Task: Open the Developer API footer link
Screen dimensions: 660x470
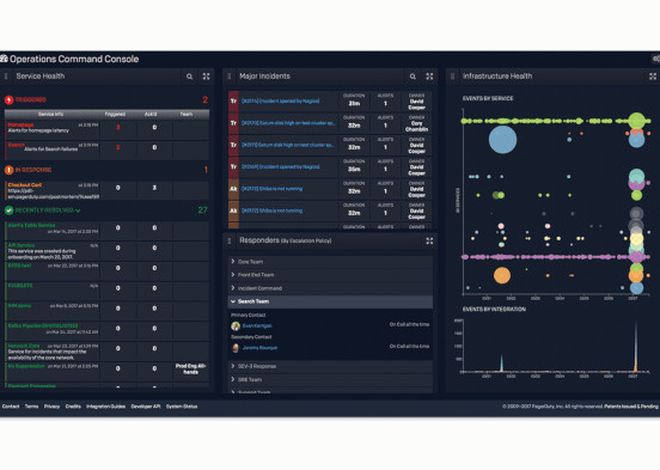Action: 146,406
